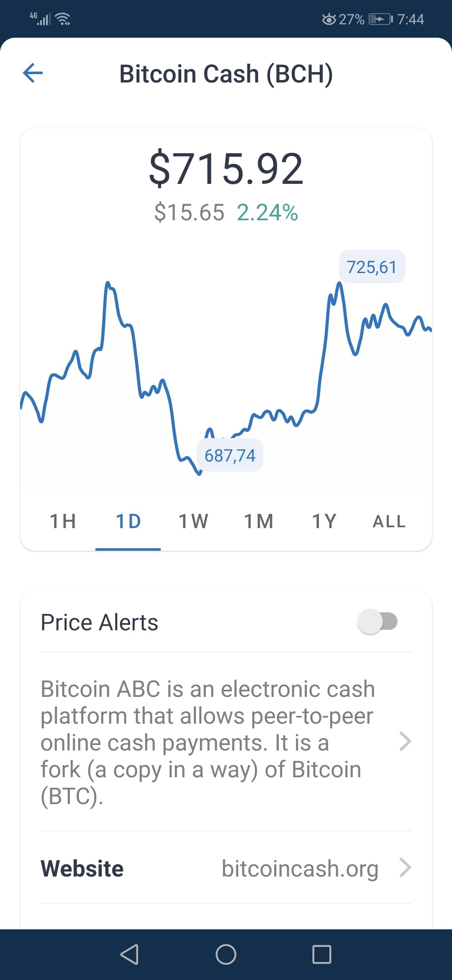
Task: Open the bitcoincash.org website link
Action: point(300,869)
